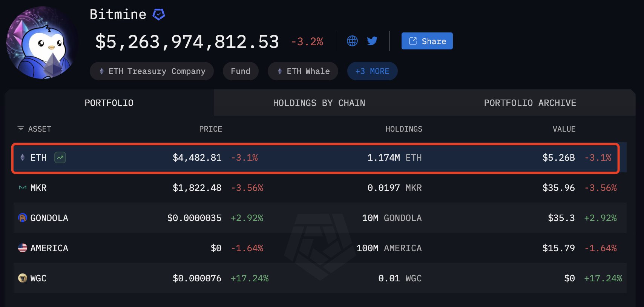This screenshot has height=307, width=644.
Task: Click the AMERICA flag token icon
Action: click(x=23, y=248)
